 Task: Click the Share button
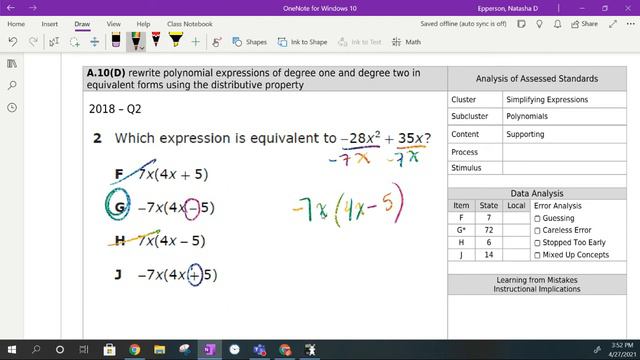click(584, 24)
